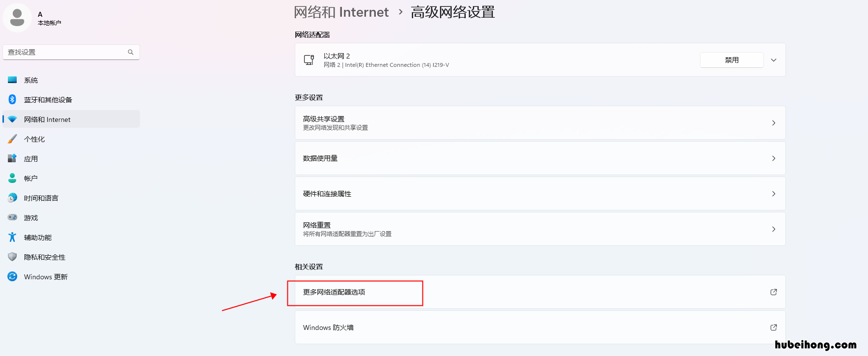Open 高级共享设置 via its chevron arrow
868x356 pixels.
coord(774,123)
